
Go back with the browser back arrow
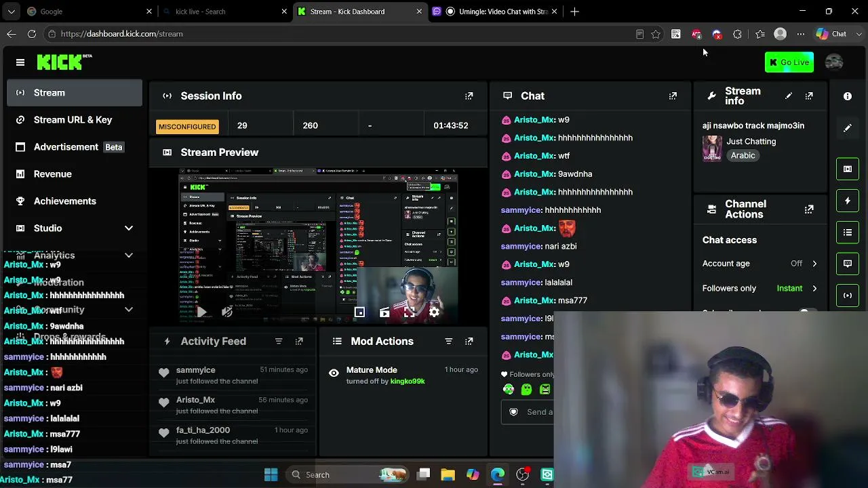tap(12, 34)
